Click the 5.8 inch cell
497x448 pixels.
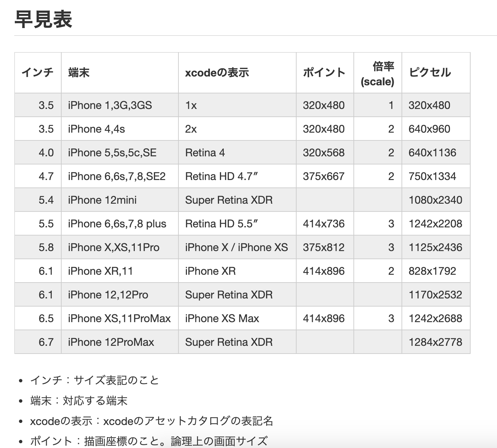38,247
